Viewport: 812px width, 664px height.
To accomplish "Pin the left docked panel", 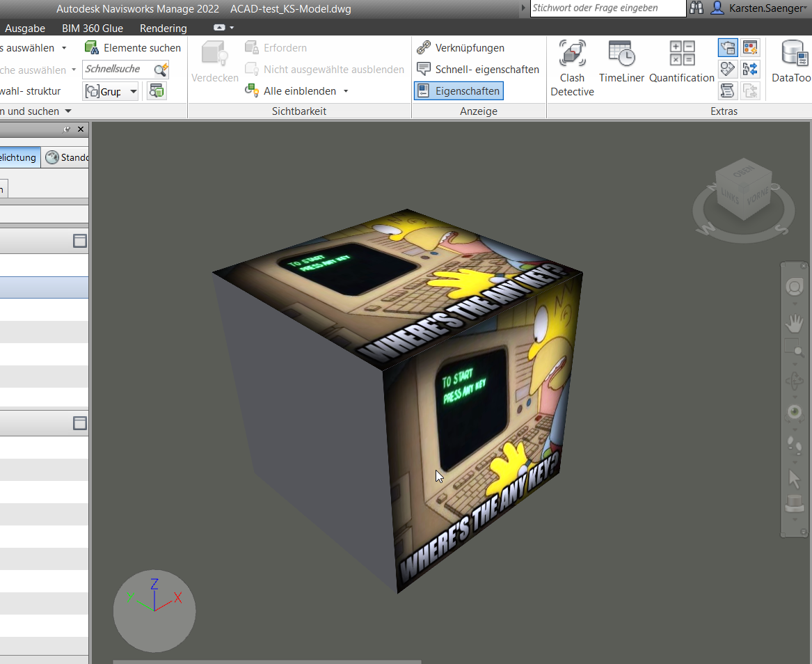I will coord(66,129).
